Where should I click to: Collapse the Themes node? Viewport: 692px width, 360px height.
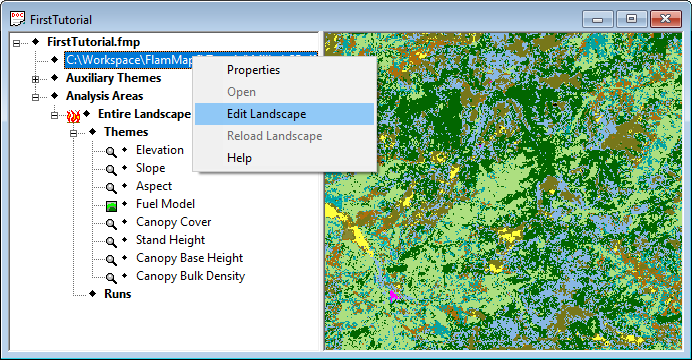click(x=73, y=133)
